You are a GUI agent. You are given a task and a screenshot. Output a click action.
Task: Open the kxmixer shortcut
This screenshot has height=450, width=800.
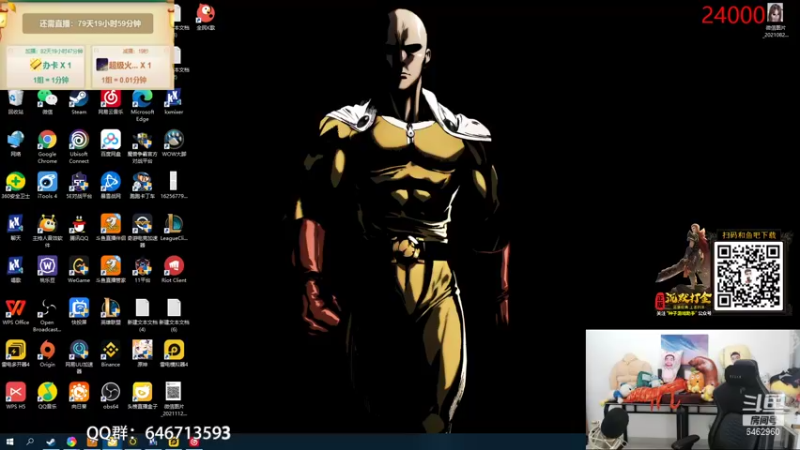174,102
